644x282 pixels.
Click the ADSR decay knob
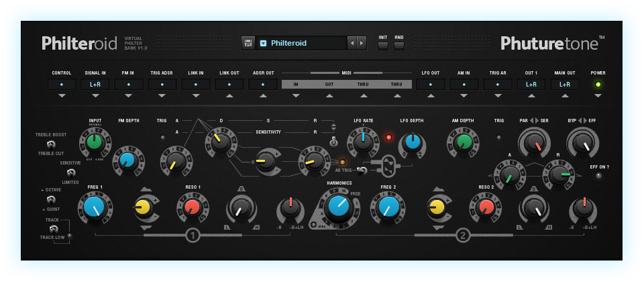click(x=220, y=142)
